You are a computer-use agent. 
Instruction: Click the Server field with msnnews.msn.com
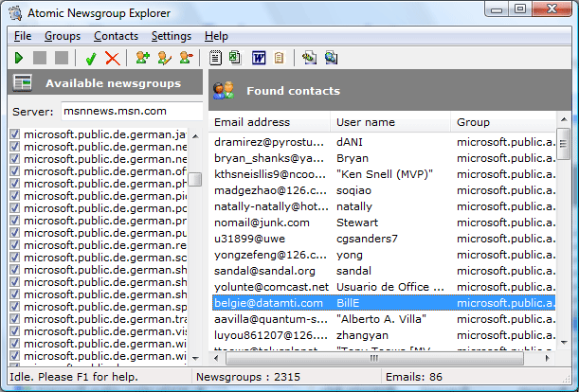pyautogui.click(x=132, y=111)
